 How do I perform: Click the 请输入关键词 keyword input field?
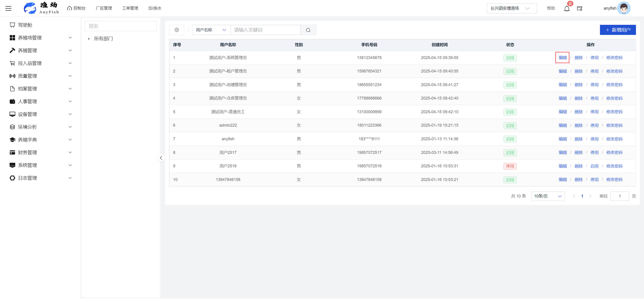coord(265,30)
